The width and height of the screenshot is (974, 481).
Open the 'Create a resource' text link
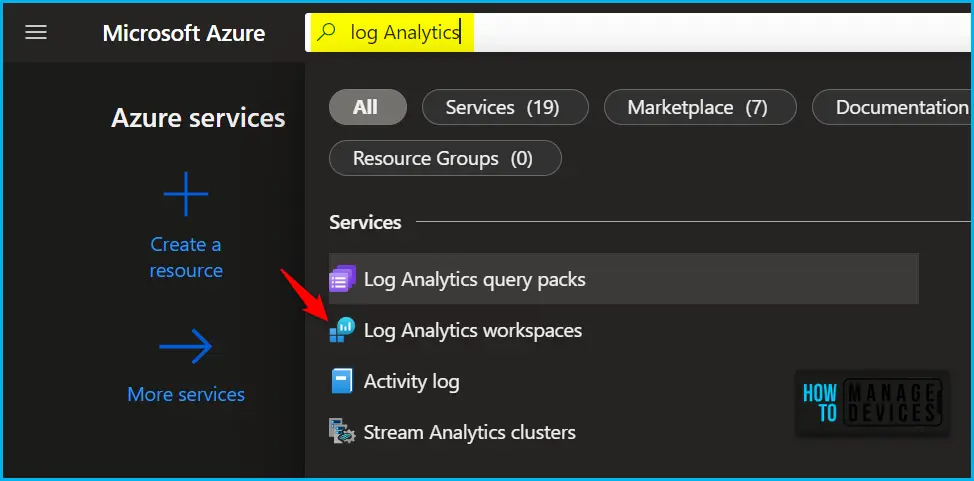click(186, 258)
